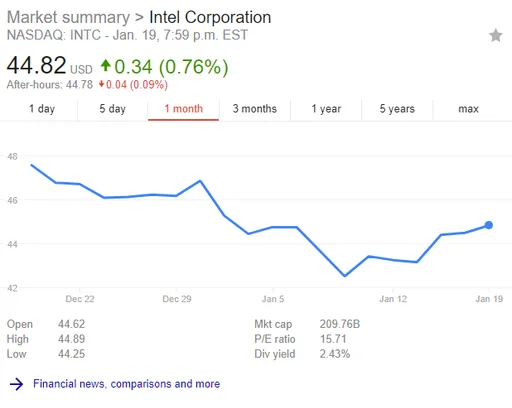Click the blue current price dot on chart
Screen dimensions: 512x408
point(489,225)
